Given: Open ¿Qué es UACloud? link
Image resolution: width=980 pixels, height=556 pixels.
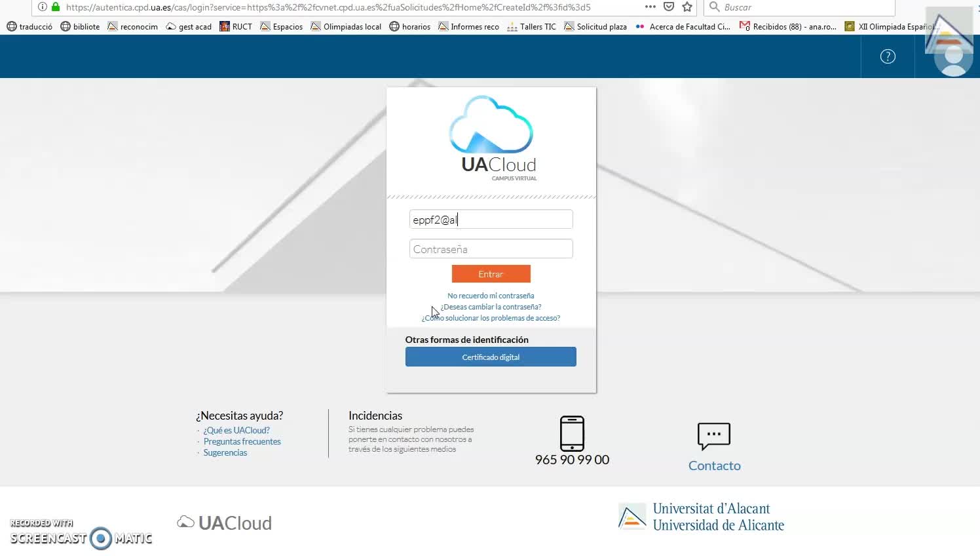Looking at the screenshot, I should 236,430.
